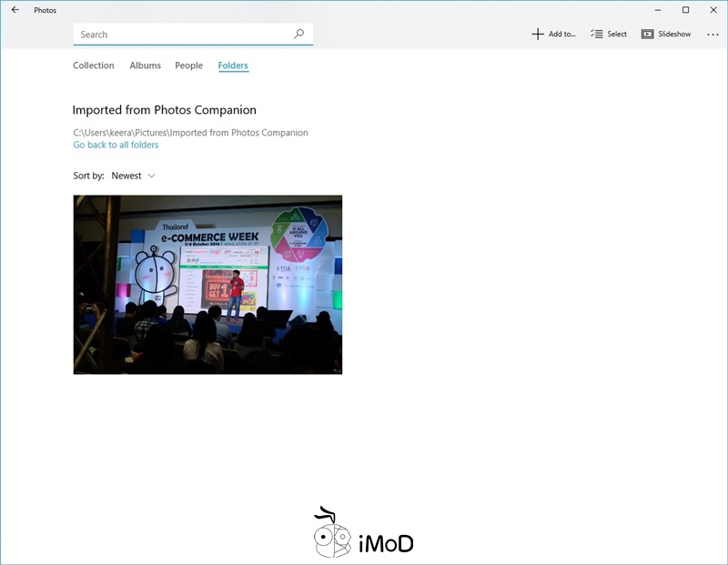Start Slideshow using its text label
Screen dimensions: 728x565
(674, 35)
